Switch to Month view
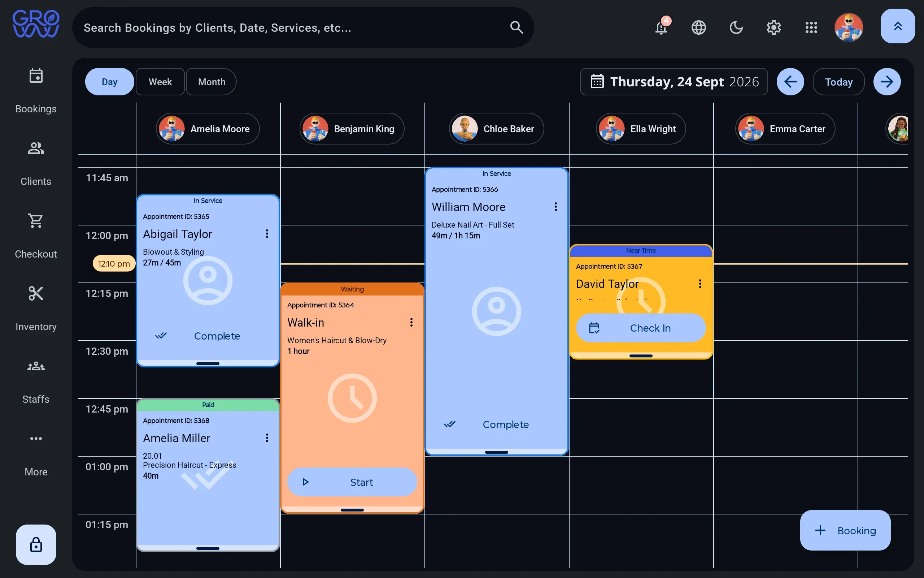This screenshot has width=924, height=578. click(212, 82)
